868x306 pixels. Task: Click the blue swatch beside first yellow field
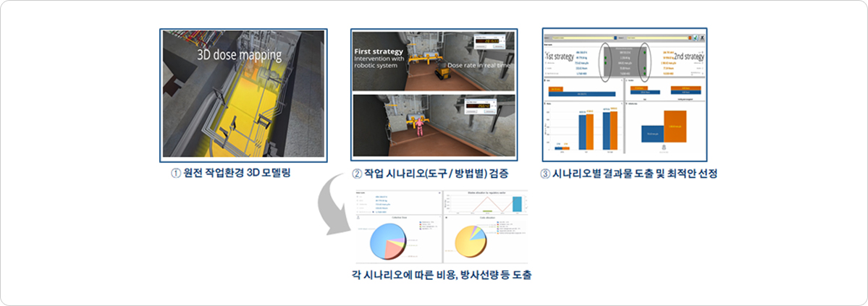(x=615, y=38)
